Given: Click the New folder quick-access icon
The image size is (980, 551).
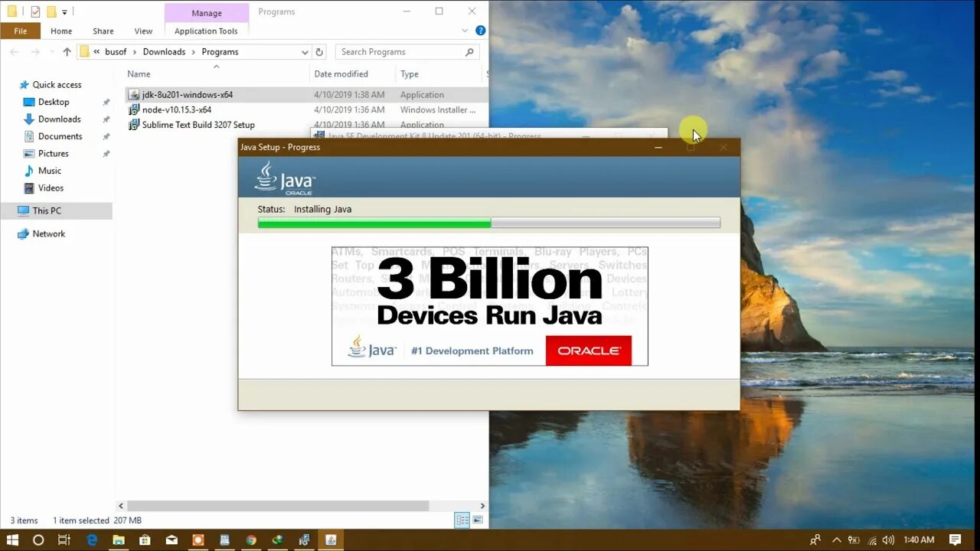Looking at the screenshot, I should coord(51,11).
